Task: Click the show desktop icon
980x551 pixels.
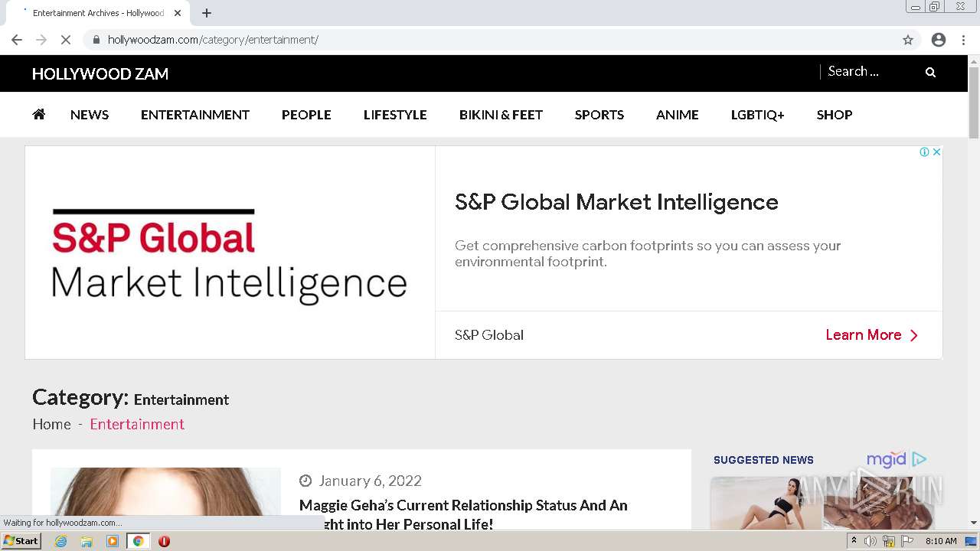Action: click(x=972, y=541)
